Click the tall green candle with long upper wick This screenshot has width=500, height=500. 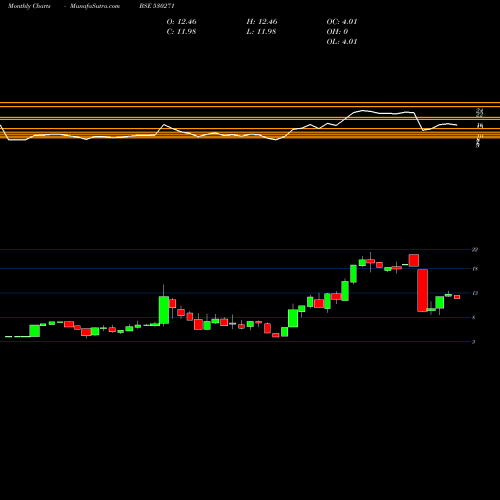click(164, 310)
